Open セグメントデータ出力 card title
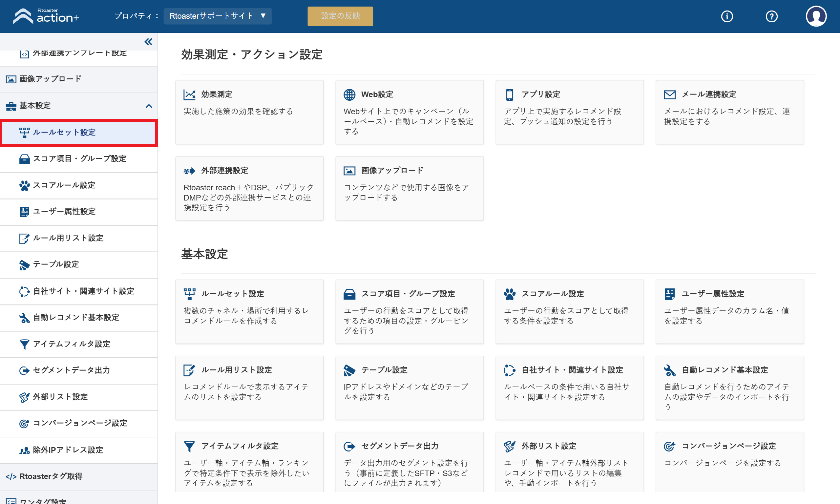This screenshot has width=840, height=504. (x=400, y=446)
